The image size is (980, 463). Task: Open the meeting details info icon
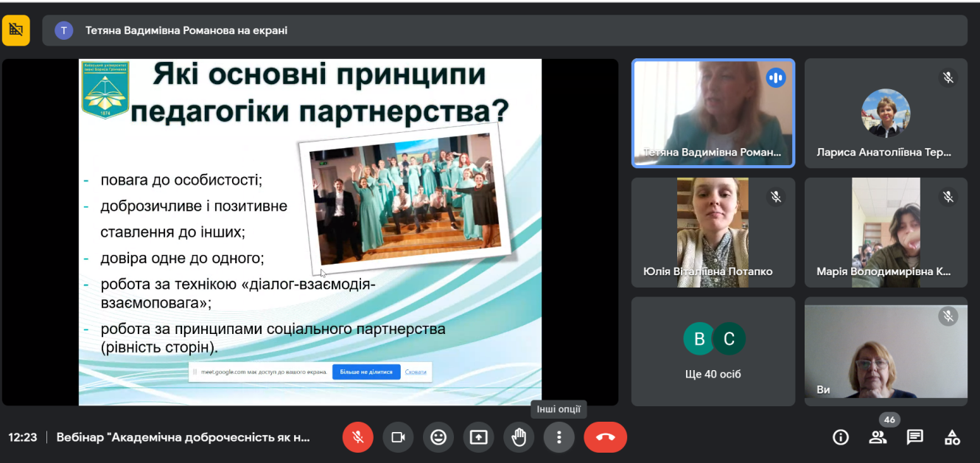(841, 437)
